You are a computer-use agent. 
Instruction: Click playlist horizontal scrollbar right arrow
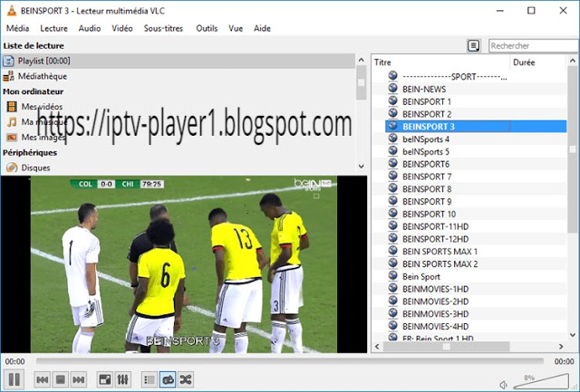point(561,347)
